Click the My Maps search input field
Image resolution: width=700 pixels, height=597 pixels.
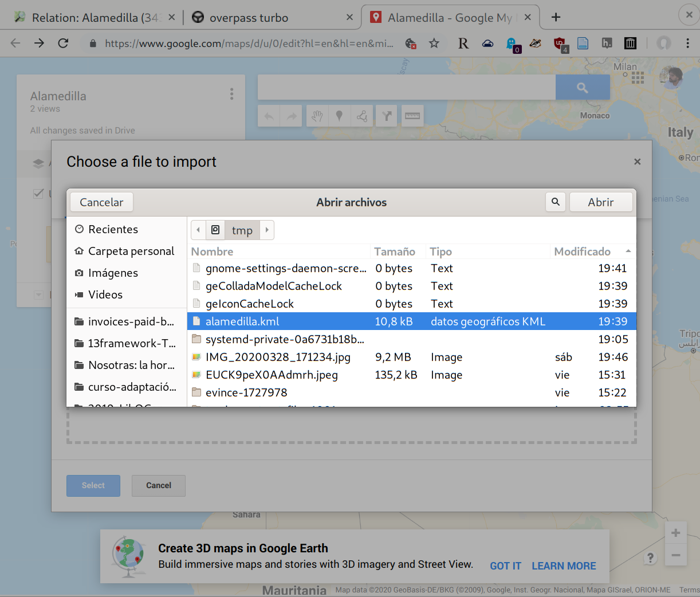pyautogui.click(x=407, y=87)
